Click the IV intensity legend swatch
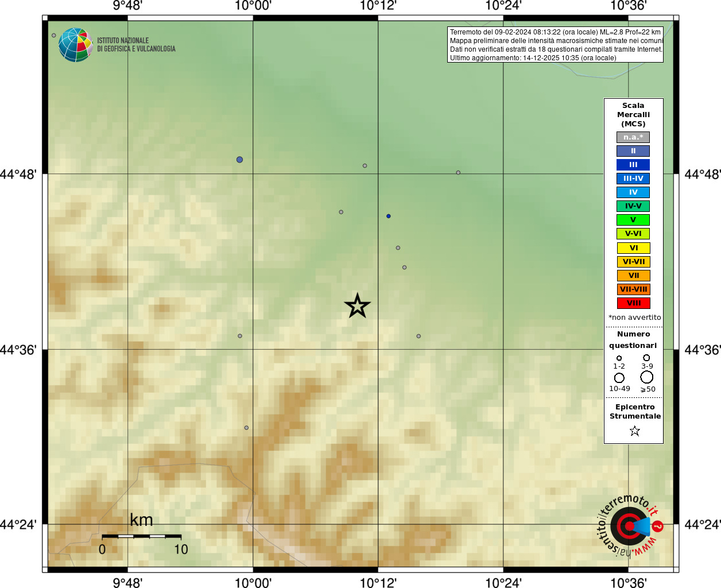Viewport: 721px width, 588px height. click(633, 192)
